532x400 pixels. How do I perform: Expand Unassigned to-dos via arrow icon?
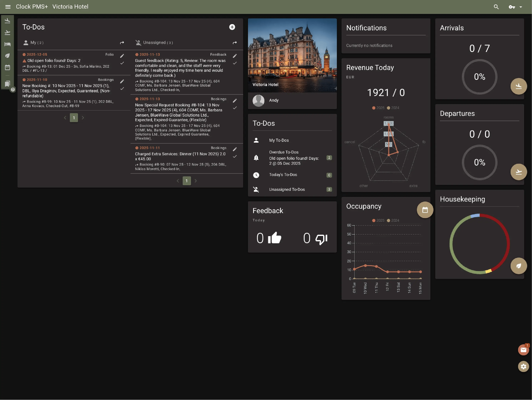coord(235,43)
